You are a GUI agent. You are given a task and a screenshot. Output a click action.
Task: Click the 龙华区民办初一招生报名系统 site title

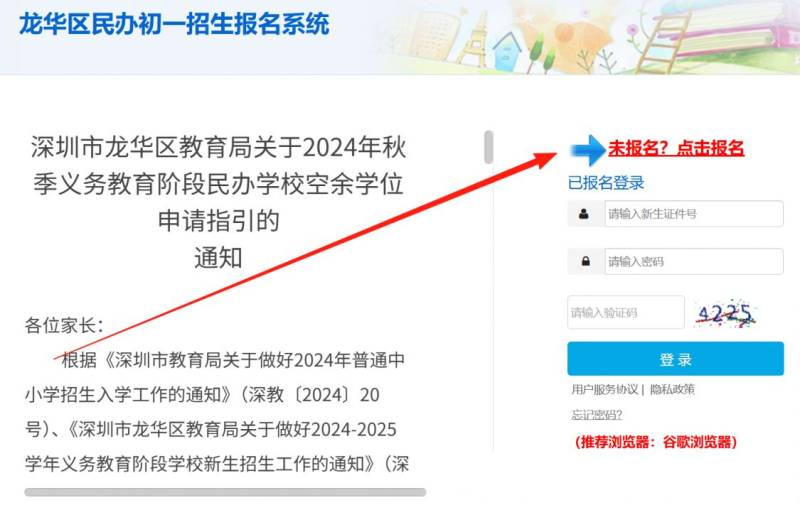click(174, 24)
